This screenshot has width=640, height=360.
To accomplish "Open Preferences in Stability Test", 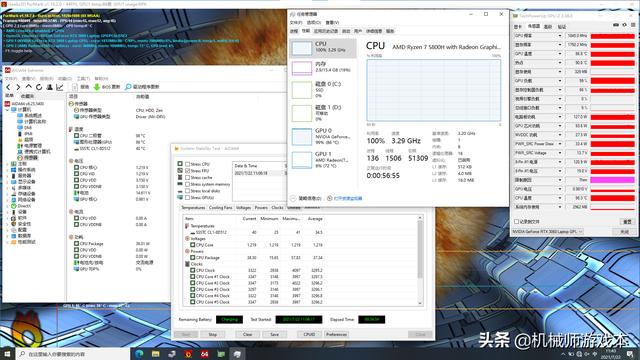I will (336, 334).
